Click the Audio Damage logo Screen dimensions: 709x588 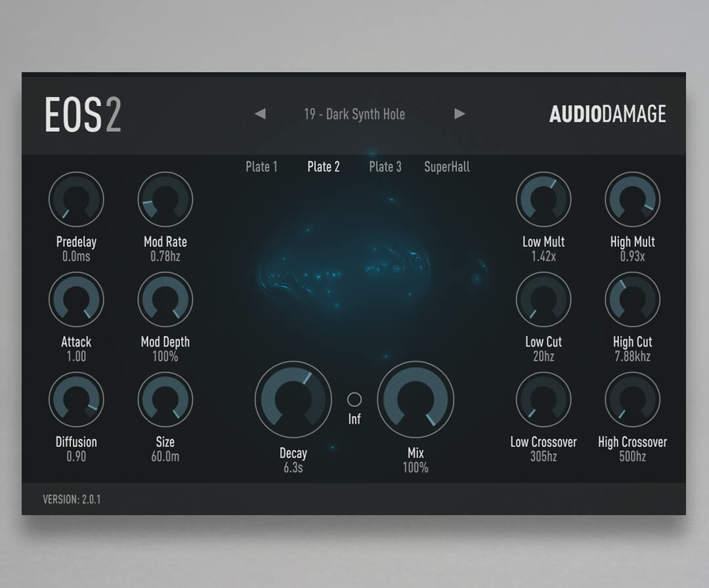[607, 114]
